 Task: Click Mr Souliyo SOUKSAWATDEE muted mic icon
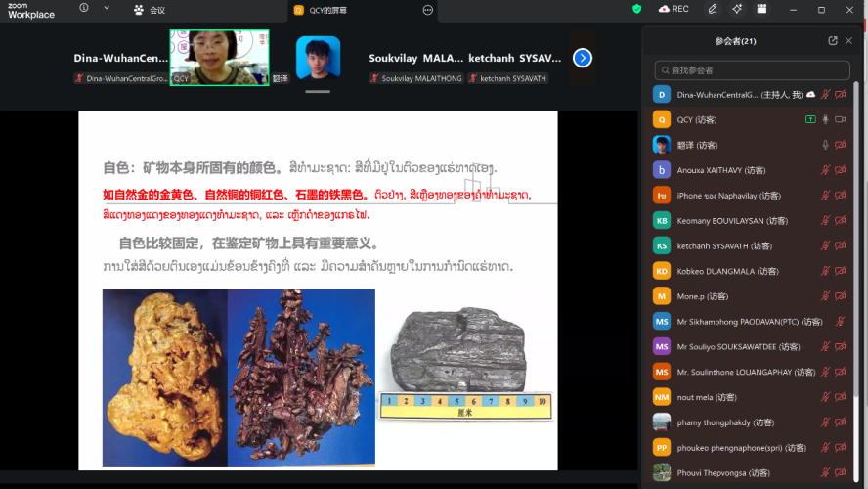coord(825,346)
